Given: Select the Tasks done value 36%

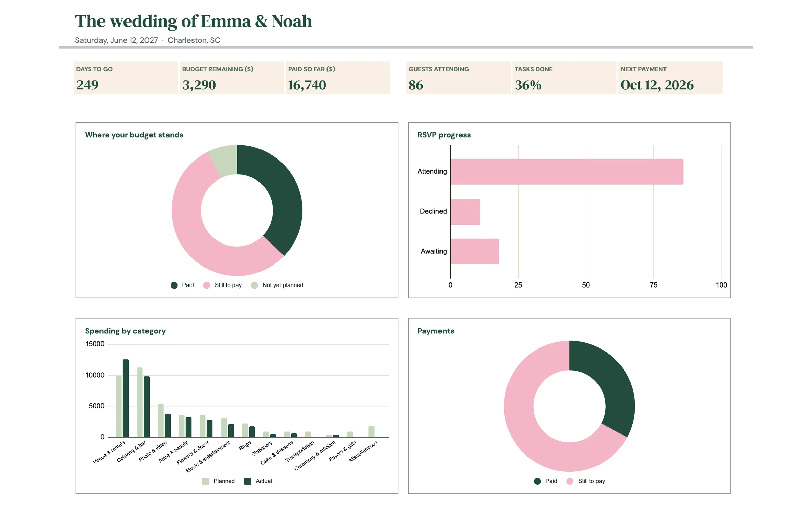Looking at the screenshot, I should pyautogui.click(x=528, y=85).
